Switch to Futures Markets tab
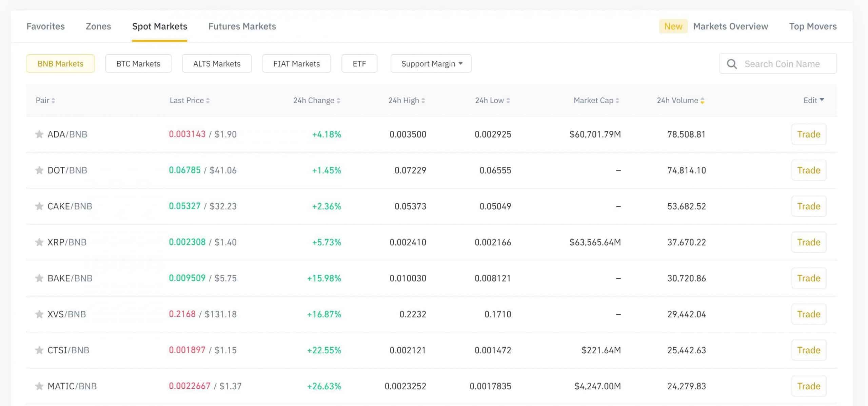The image size is (868, 406). click(242, 26)
